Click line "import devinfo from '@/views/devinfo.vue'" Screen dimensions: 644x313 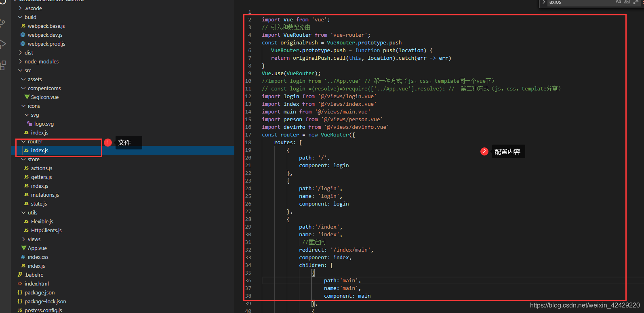[x=325, y=127]
